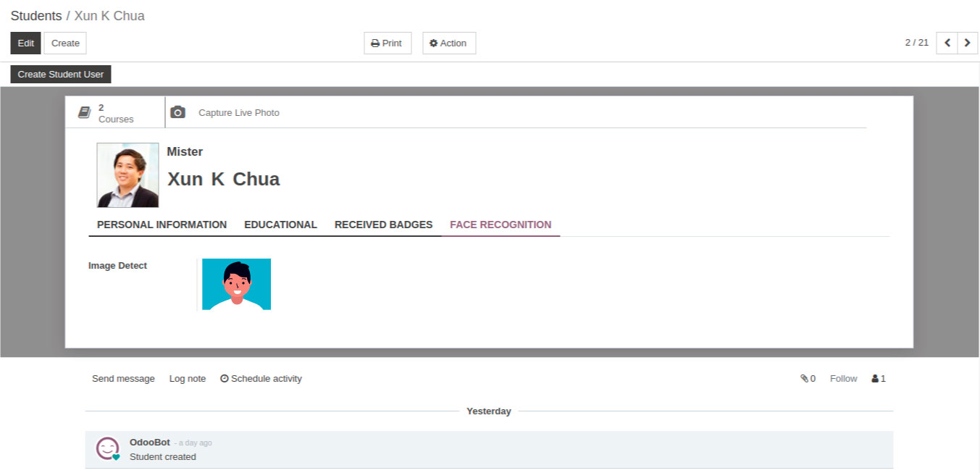Toggle Follow for this student record
Screen dimensions: 980x473
click(843, 378)
